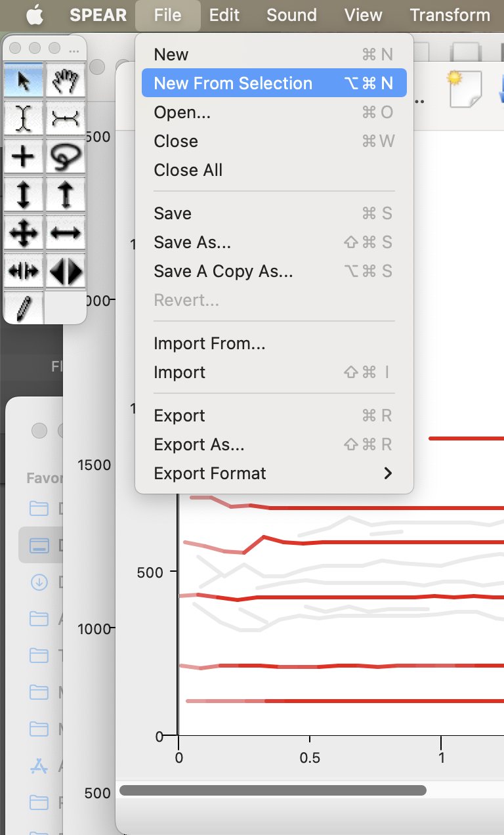Choose Export As... from the menu
Screen dimensions: 504x835
coord(199,444)
